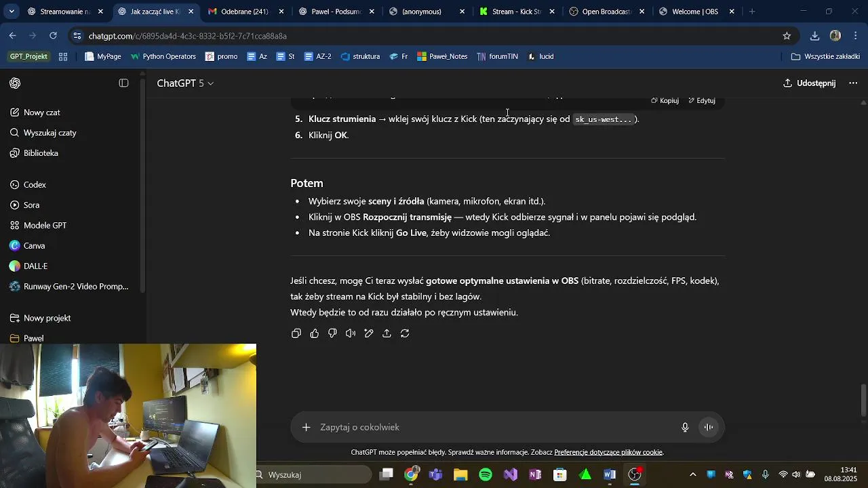
Task: Open OneNote from the taskbar
Action: click(535, 474)
